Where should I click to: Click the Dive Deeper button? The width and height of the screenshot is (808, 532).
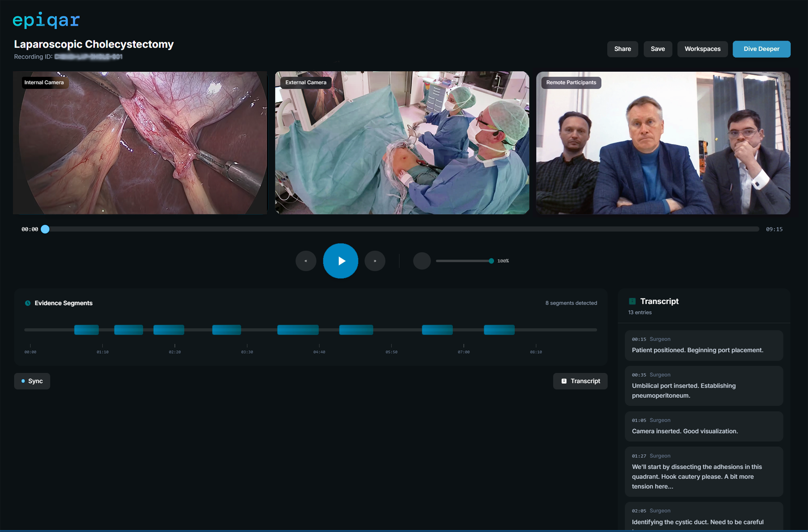pyautogui.click(x=762, y=49)
